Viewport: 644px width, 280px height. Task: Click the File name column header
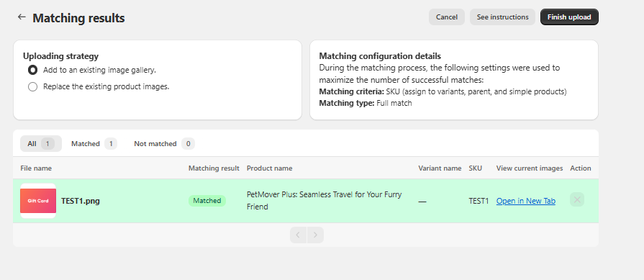point(36,168)
